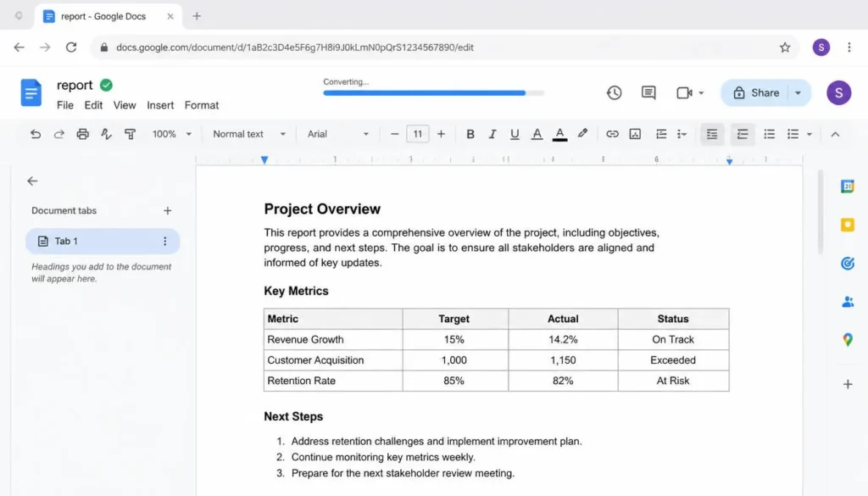The height and width of the screenshot is (496, 868).
Task: Open the large purple S account avatar
Action: click(838, 93)
